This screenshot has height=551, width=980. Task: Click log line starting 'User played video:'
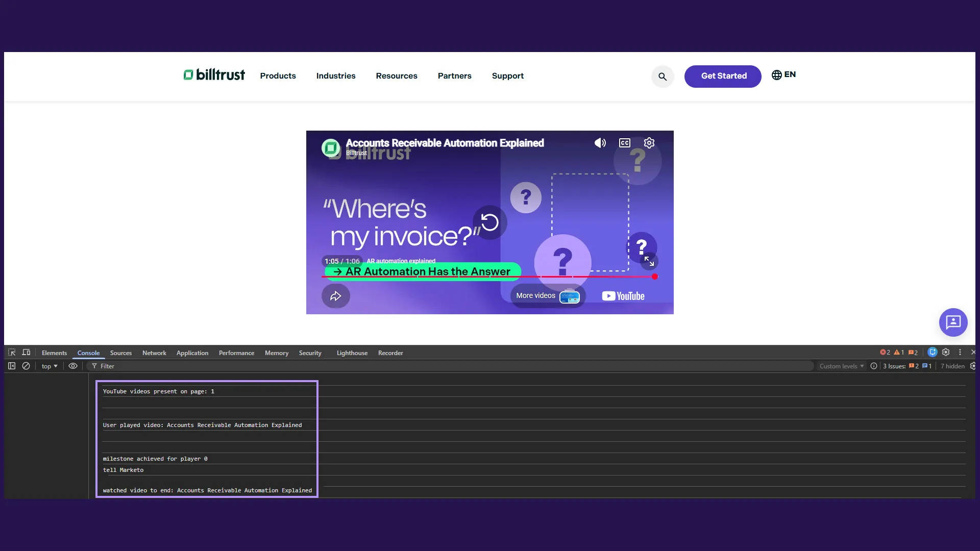click(202, 425)
